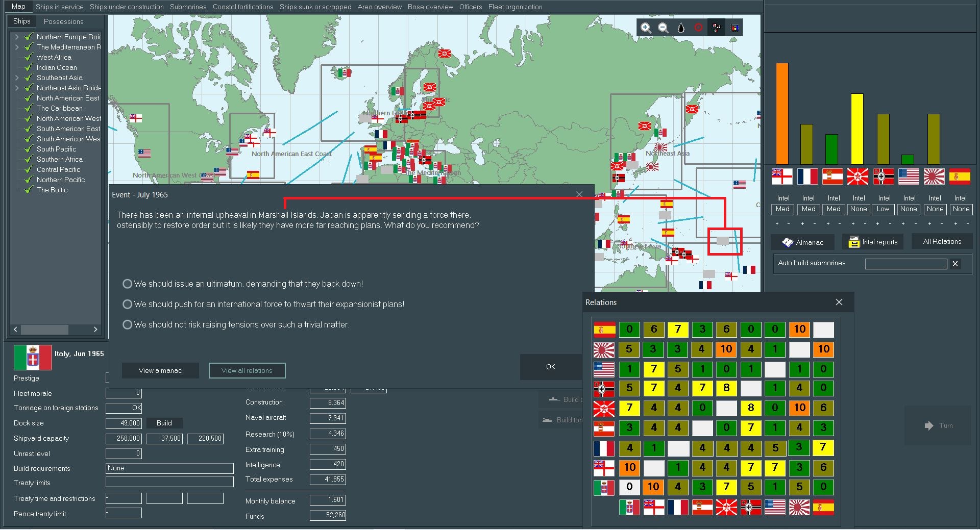This screenshot has width=980, height=530.
Task: Select the French flag in the tension panel
Action: (807, 176)
